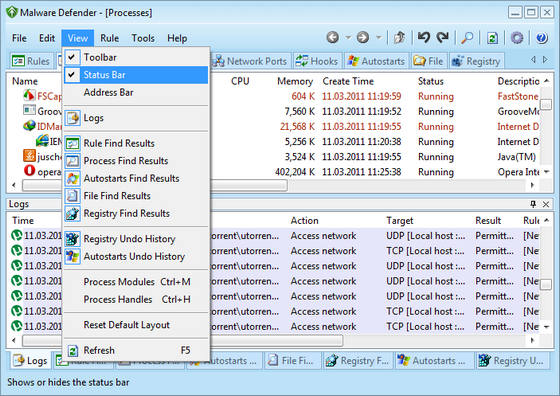Click the Options gear toolbar icon

click(517, 37)
